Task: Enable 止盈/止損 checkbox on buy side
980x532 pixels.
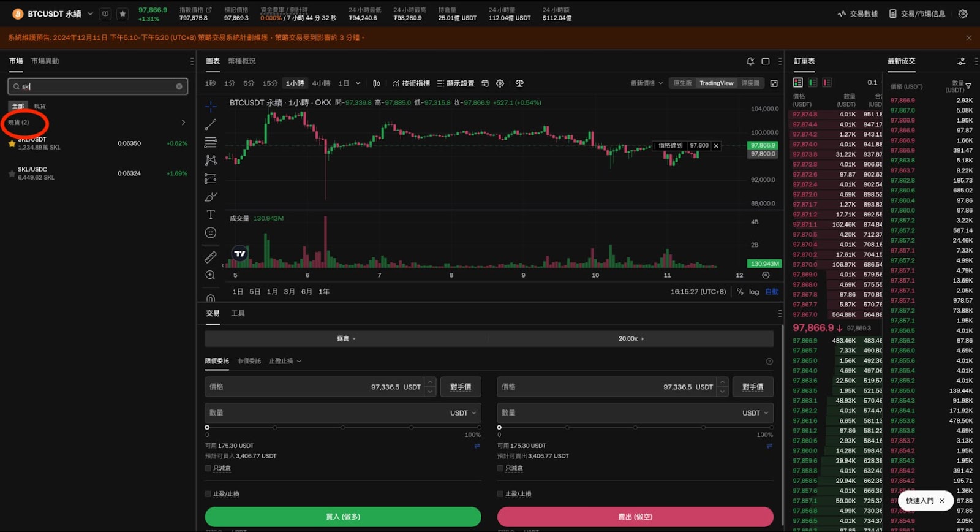Action: click(208, 494)
